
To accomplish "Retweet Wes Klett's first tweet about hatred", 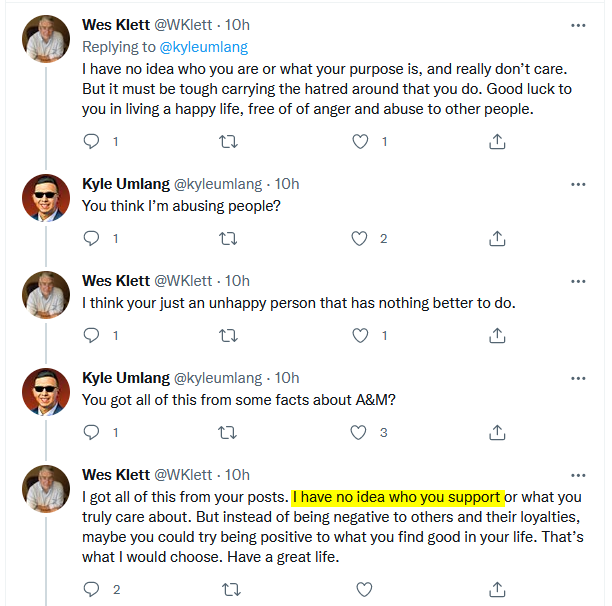I will coord(228,142).
